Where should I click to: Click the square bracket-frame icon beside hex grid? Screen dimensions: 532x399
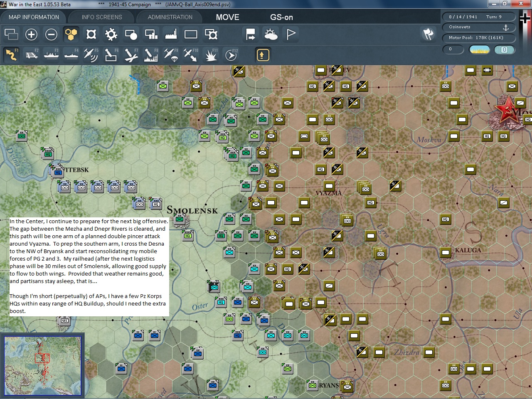click(x=91, y=34)
